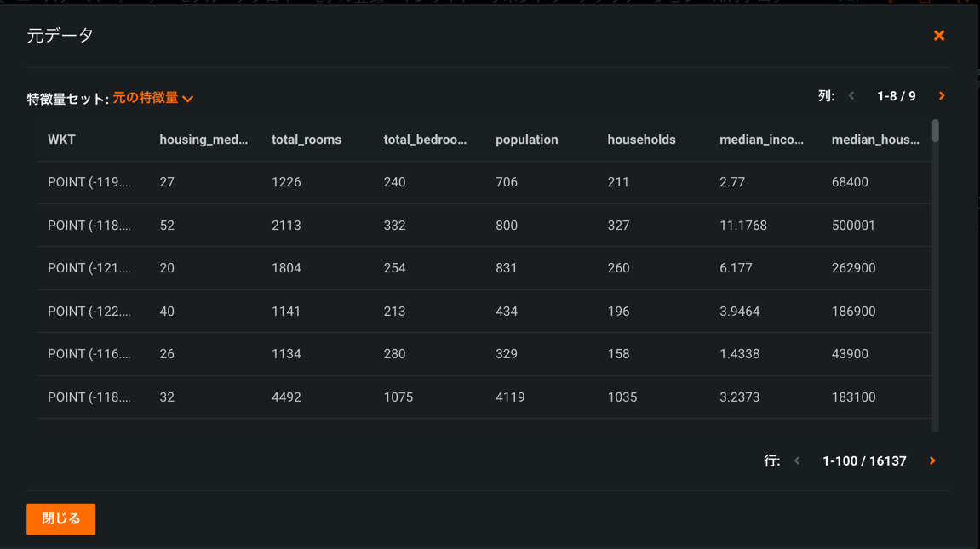Go to next rows page arrow
Screen dimensions: 980x549
(x=932, y=460)
